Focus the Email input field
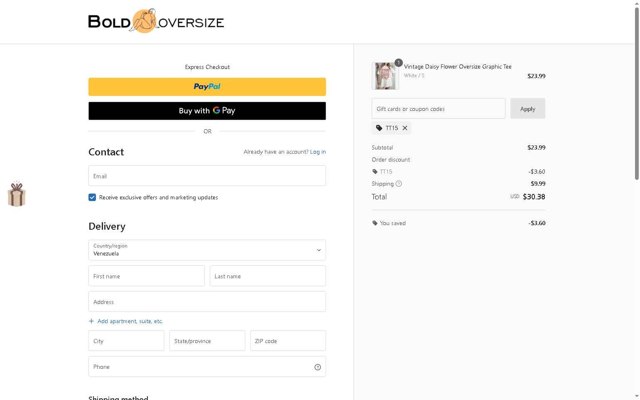Image resolution: width=640 pixels, height=400 pixels. [x=207, y=176]
